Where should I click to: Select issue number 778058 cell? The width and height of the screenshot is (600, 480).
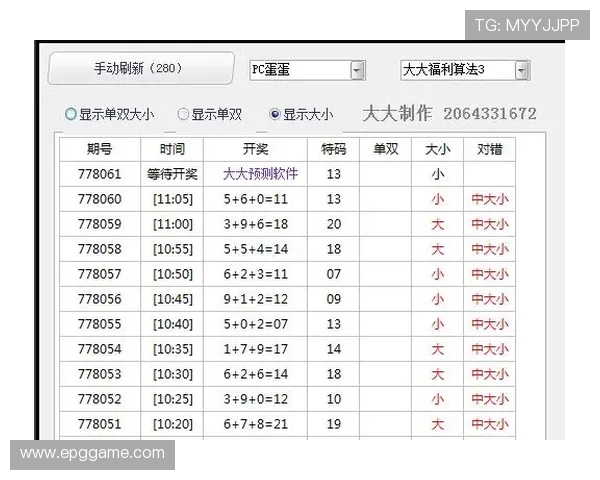click(100, 249)
